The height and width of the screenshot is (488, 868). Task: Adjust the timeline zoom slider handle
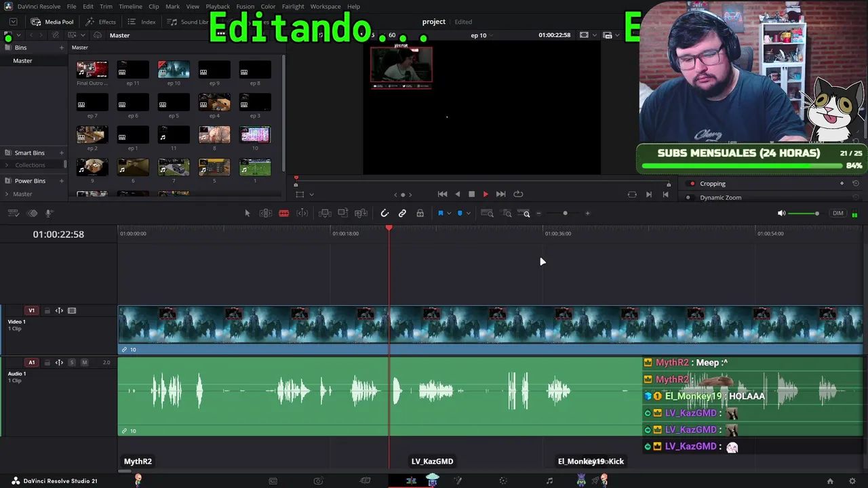[565, 213]
